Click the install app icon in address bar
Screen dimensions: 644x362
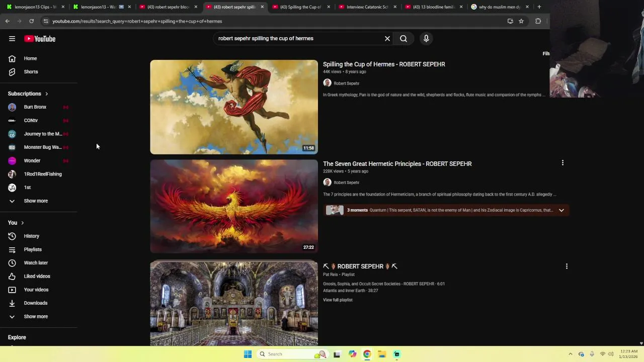(x=510, y=21)
